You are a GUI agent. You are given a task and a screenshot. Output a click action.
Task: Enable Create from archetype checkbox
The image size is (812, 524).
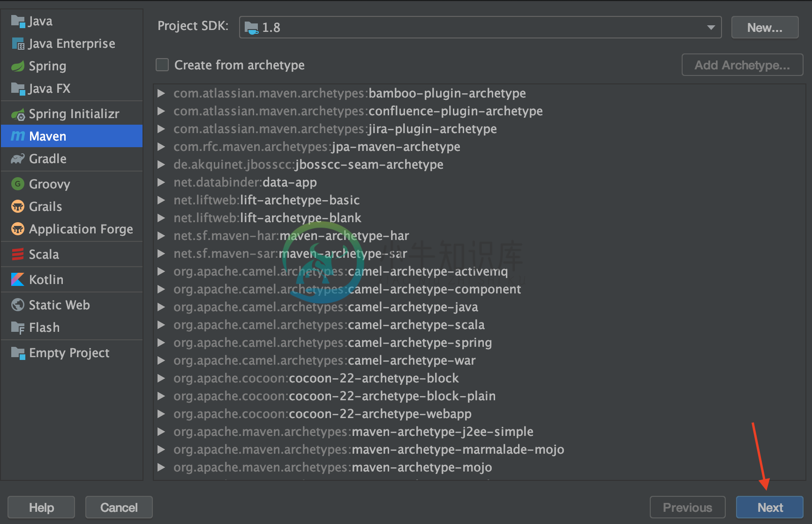pos(162,65)
